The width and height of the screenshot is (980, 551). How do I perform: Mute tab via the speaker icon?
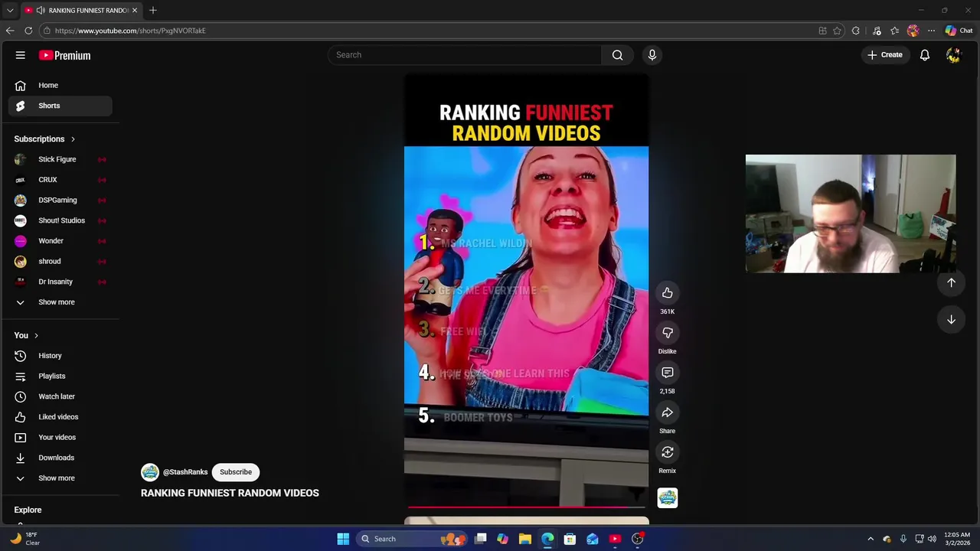click(x=41, y=10)
